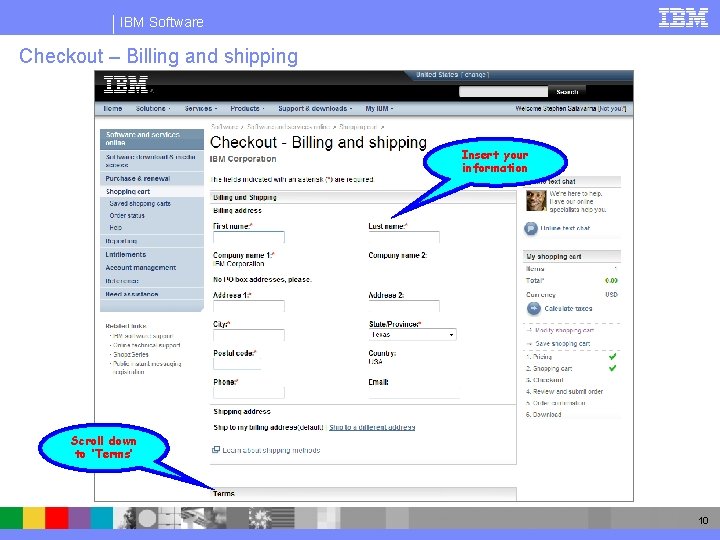The image size is (720, 540).
Task: Click the First name input field
Action: [x=248, y=237]
